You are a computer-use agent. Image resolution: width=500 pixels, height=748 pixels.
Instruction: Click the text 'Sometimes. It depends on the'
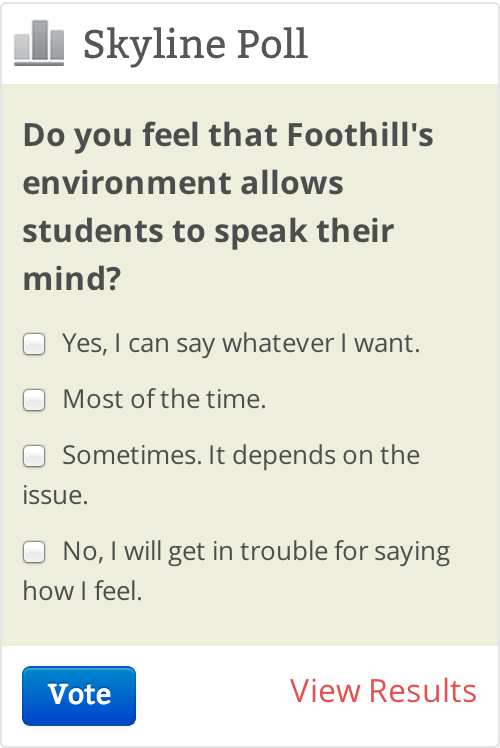241,455
